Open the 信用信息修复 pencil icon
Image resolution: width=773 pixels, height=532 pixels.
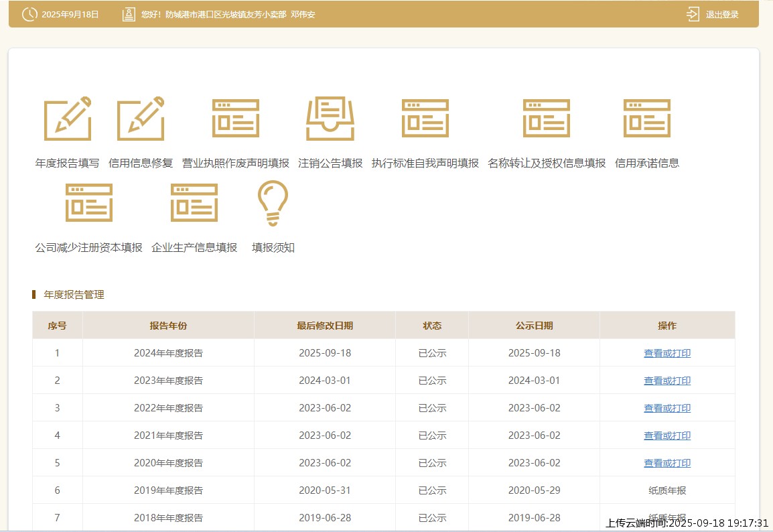pos(141,119)
